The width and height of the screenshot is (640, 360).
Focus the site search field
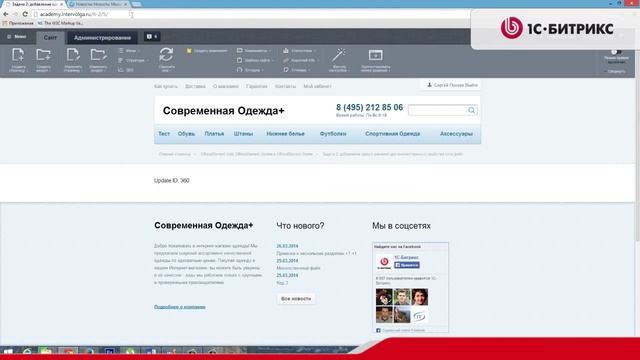[438, 110]
